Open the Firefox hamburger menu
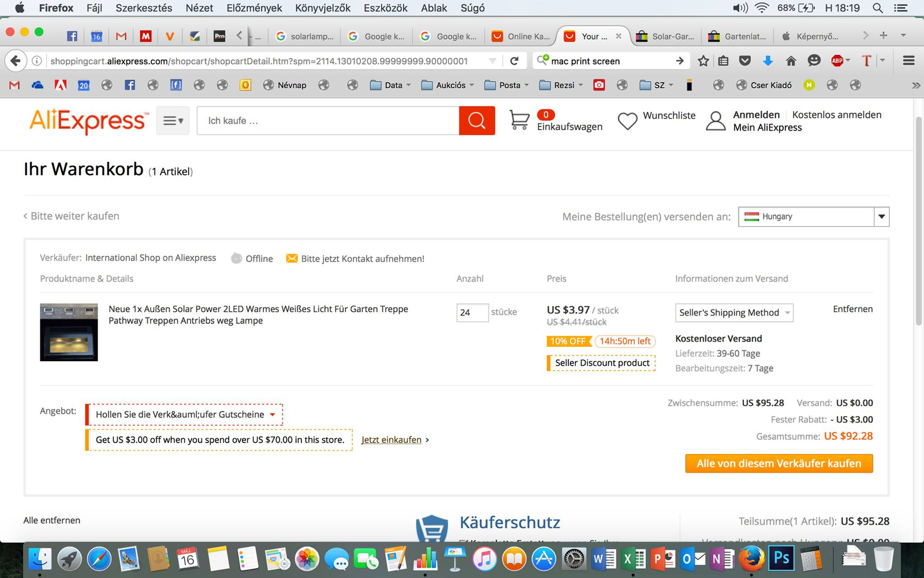The height and width of the screenshot is (578, 924). click(x=908, y=61)
